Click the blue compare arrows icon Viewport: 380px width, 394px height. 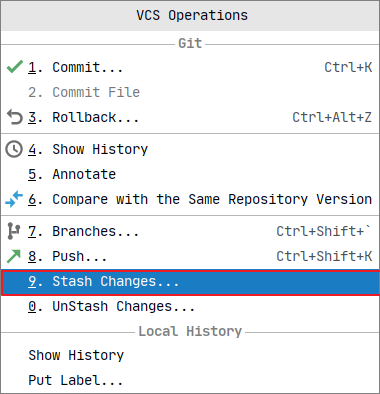click(14, 199)
